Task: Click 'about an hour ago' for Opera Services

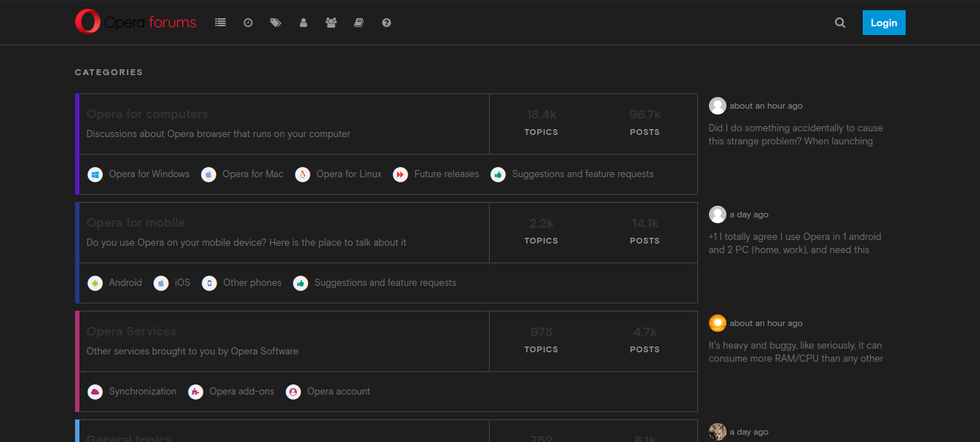Action: [x=766, y=324]
